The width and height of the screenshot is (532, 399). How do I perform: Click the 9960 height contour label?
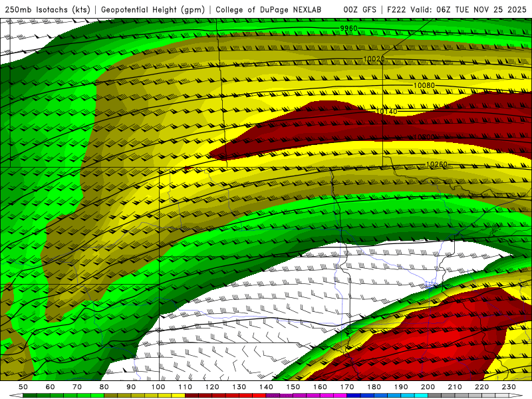[x=348, y=28]
